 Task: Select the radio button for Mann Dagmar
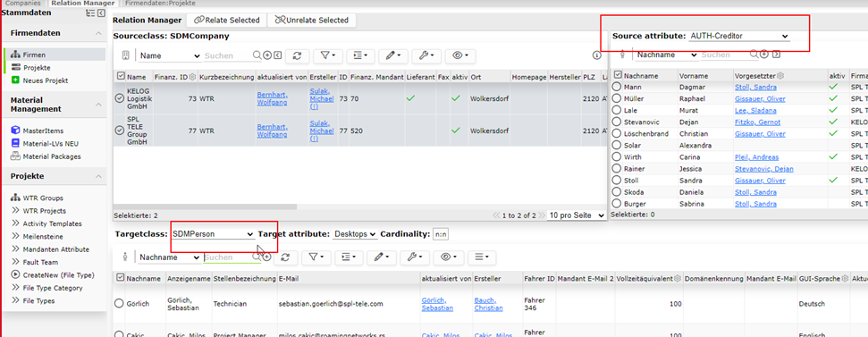coord(617,87)
